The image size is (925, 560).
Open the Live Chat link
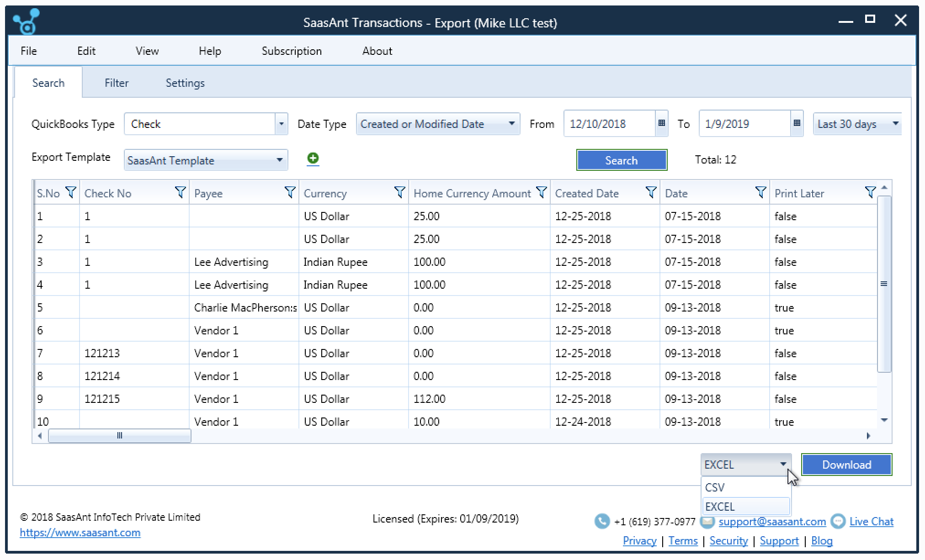[x=871, y=522]
